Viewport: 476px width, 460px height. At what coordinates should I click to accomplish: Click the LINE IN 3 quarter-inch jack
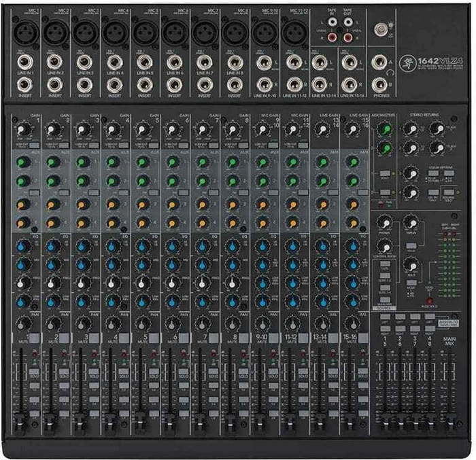pos(85,63)
